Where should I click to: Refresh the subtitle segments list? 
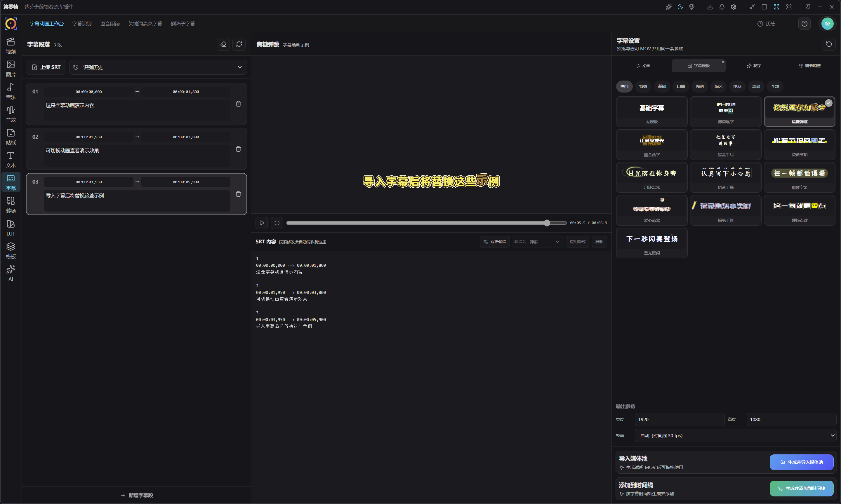pos(239,44)
